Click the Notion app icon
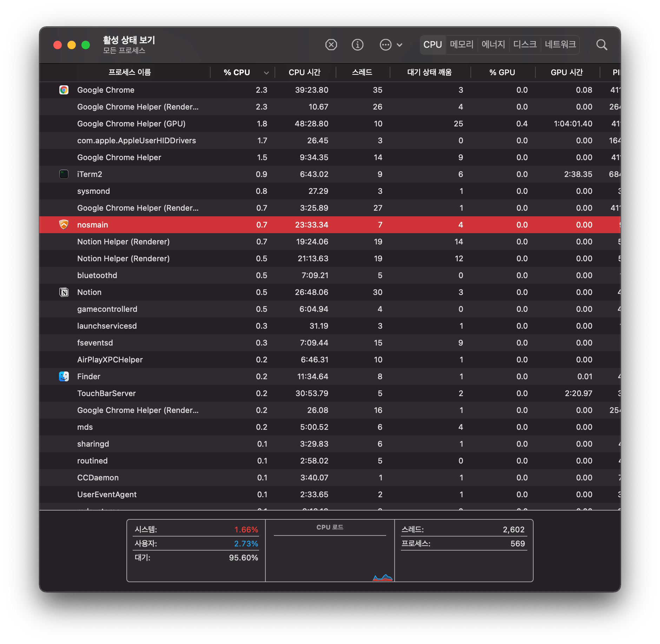 tap(64, 292)
